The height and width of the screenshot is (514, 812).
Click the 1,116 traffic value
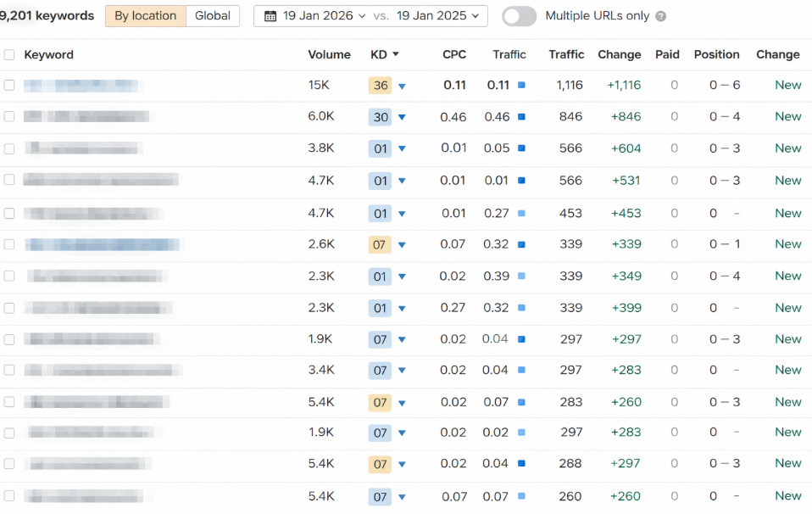[570, 85]
